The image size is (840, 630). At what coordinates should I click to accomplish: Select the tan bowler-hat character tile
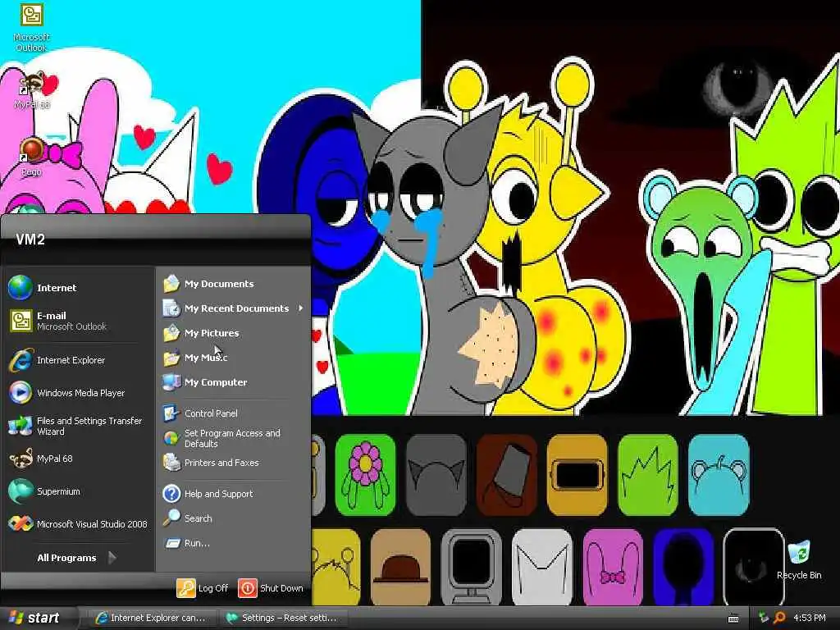point(400,568)
